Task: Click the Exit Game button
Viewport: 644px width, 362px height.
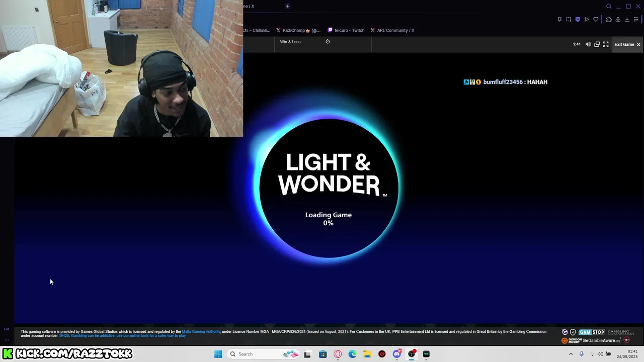Action: [627, 44]
